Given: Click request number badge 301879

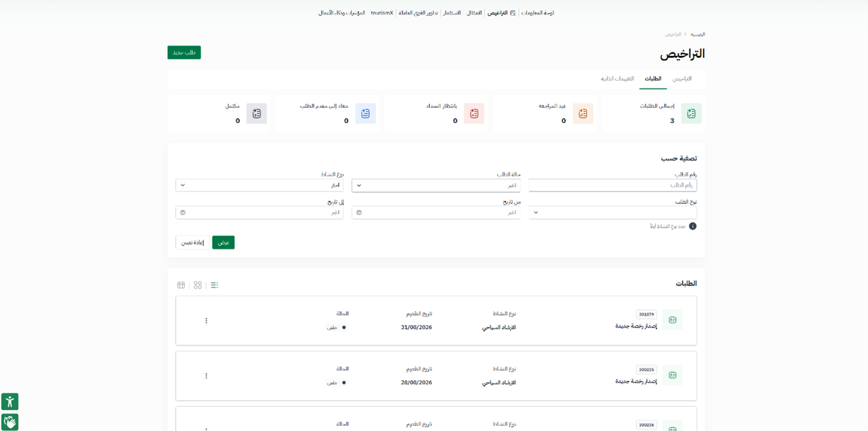Looking at the screenshot, I should [x=646, y=315].
